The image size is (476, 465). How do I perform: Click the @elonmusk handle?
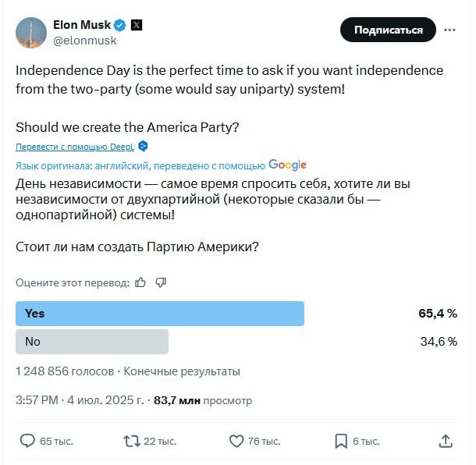(x=83, y=39)
